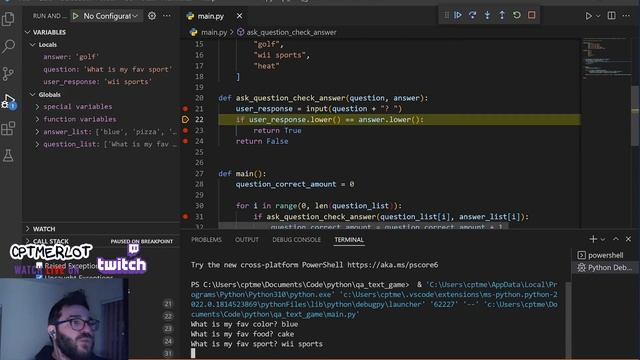This screenshot has width=640, height=360.
Task: Select the user_response local variable row
Action: coord(98,82)
